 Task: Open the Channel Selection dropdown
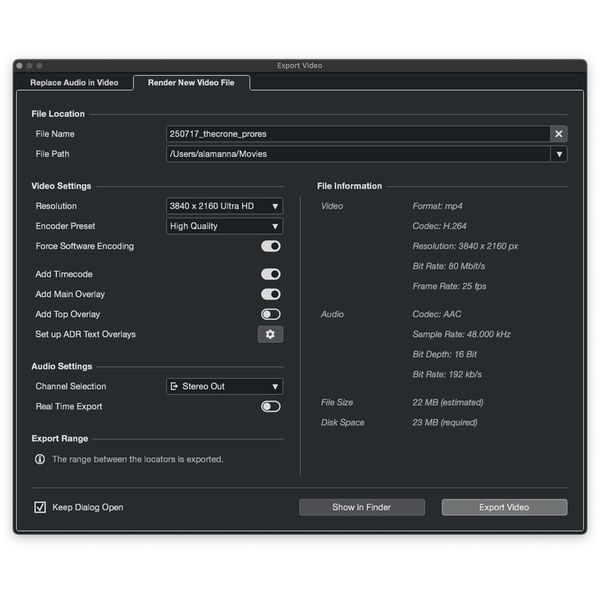pos(224,386)
